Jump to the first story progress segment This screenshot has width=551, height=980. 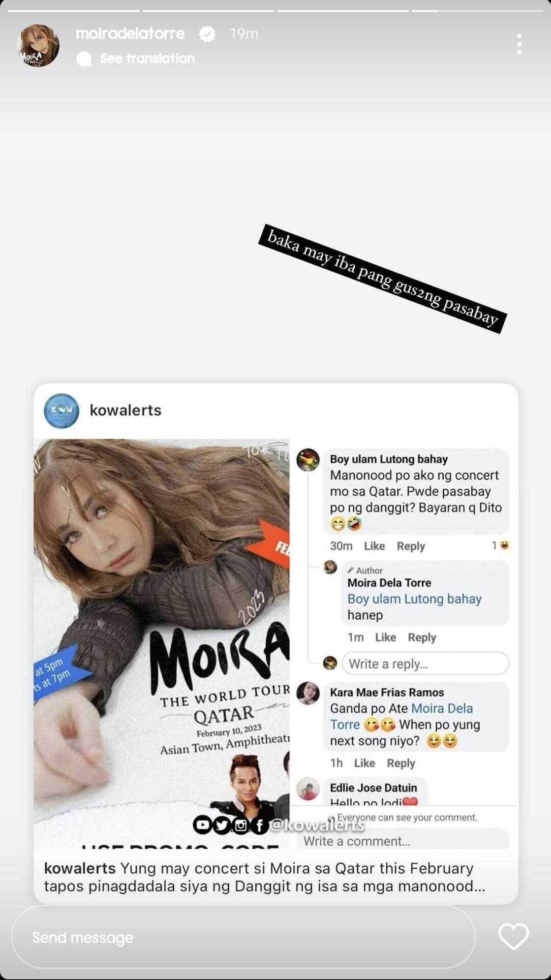[x=74, y=10]
